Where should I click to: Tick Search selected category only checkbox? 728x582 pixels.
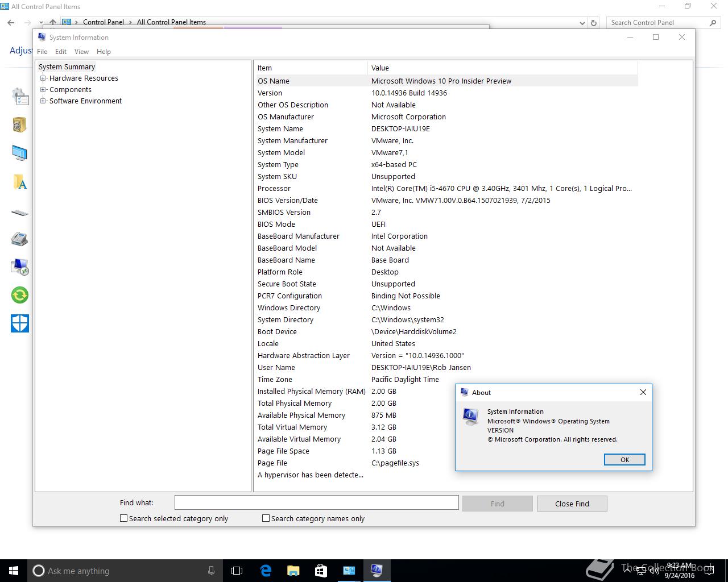click(123, 518)
